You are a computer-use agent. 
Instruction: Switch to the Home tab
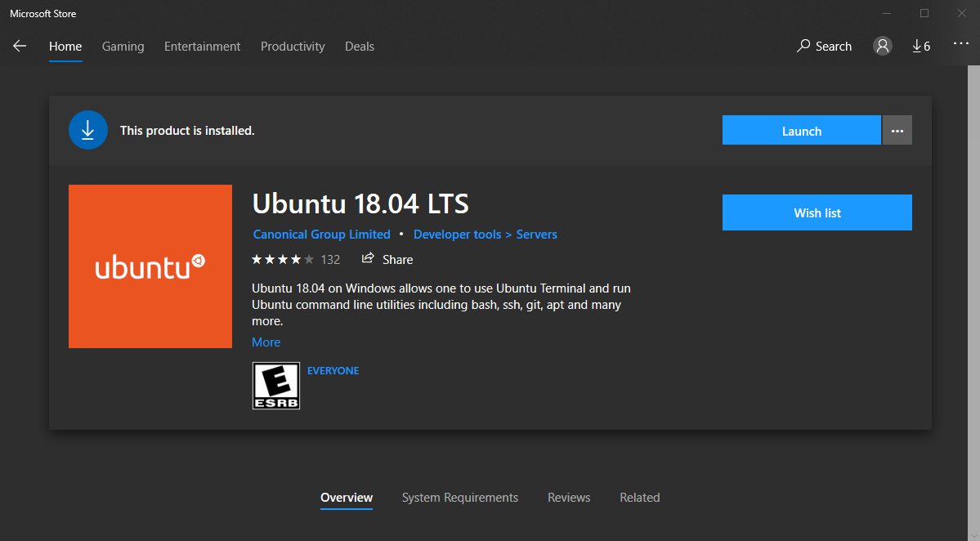(x=65, y=47)
